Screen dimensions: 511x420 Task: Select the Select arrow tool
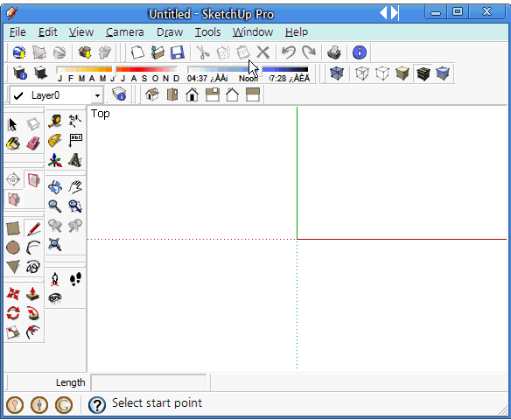(13, 124)
